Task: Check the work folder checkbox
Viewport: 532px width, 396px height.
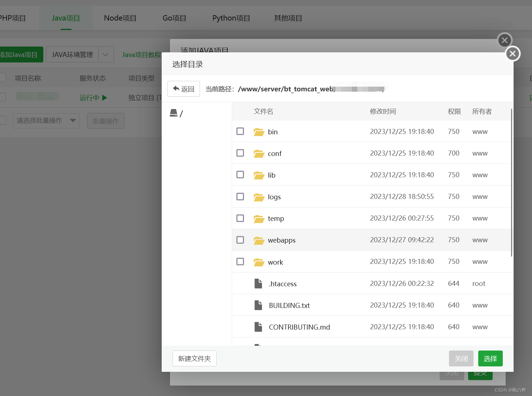Action: (240, 261)
